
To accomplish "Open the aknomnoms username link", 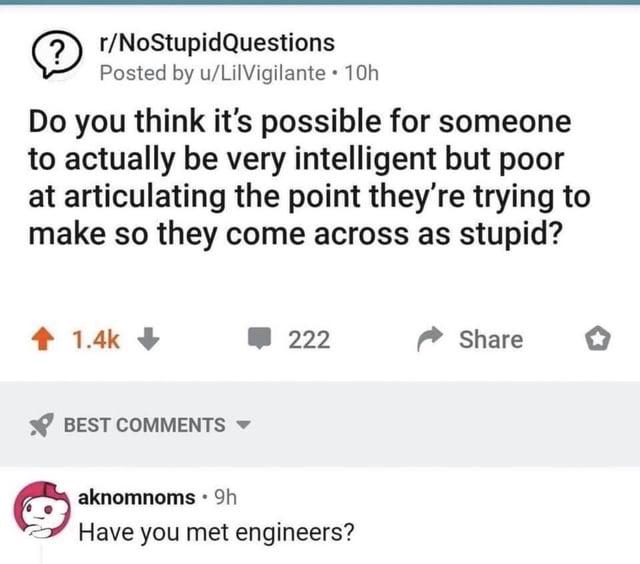I will point(136,497).
